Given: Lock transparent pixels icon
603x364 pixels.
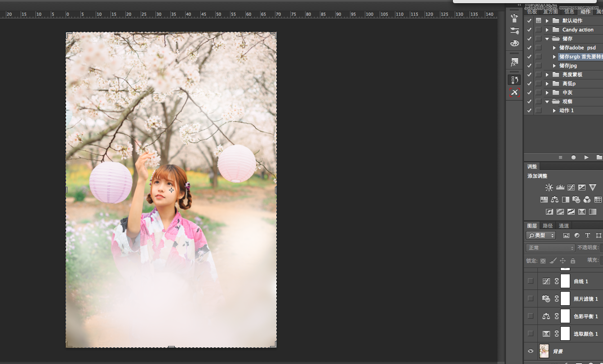Looking at the screenshot, I should pos(543,261).
